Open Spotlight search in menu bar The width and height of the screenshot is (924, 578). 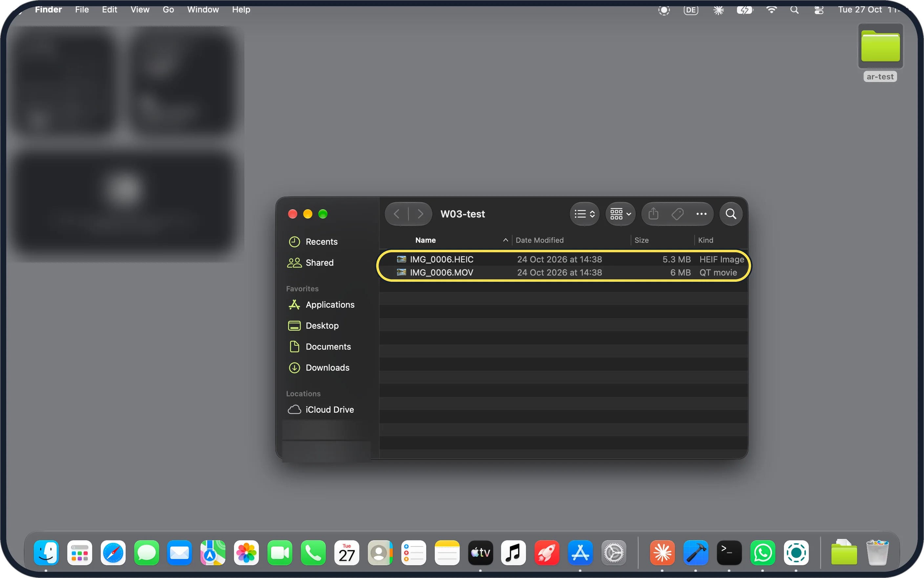click(x=794, y=10)
